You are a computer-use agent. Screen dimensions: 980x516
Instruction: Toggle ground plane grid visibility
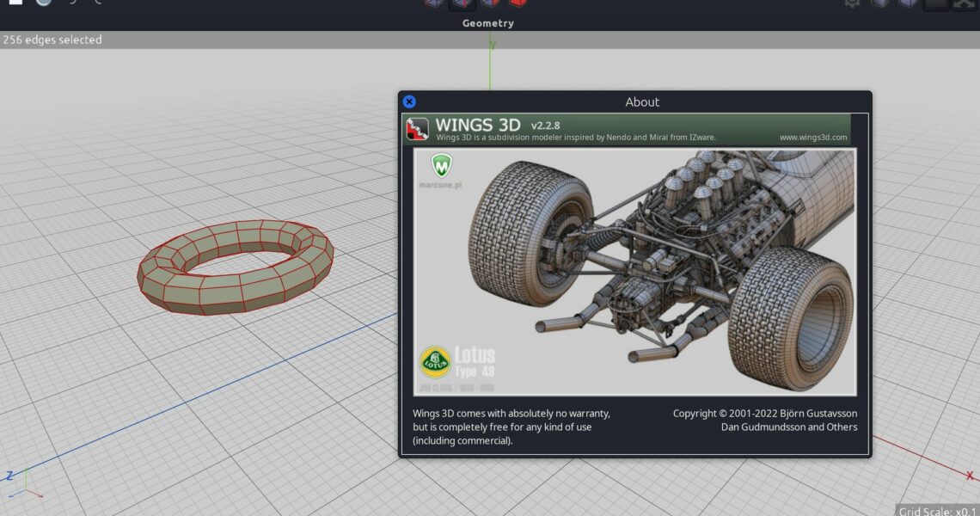click(x=935, y=3)
